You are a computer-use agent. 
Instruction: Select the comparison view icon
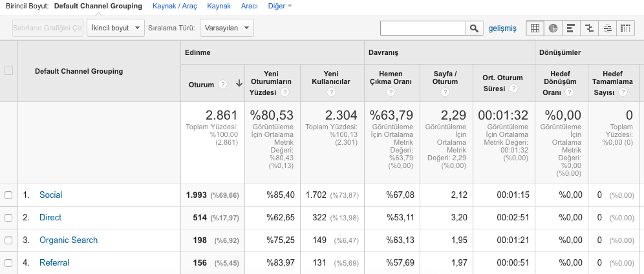[590, 28]
